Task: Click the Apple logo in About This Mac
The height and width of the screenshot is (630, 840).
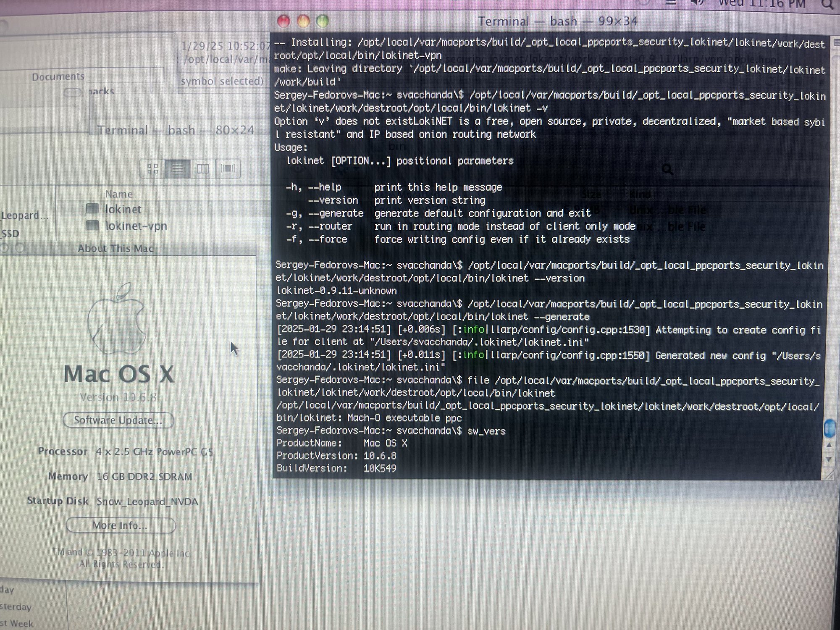Action: 117,319
